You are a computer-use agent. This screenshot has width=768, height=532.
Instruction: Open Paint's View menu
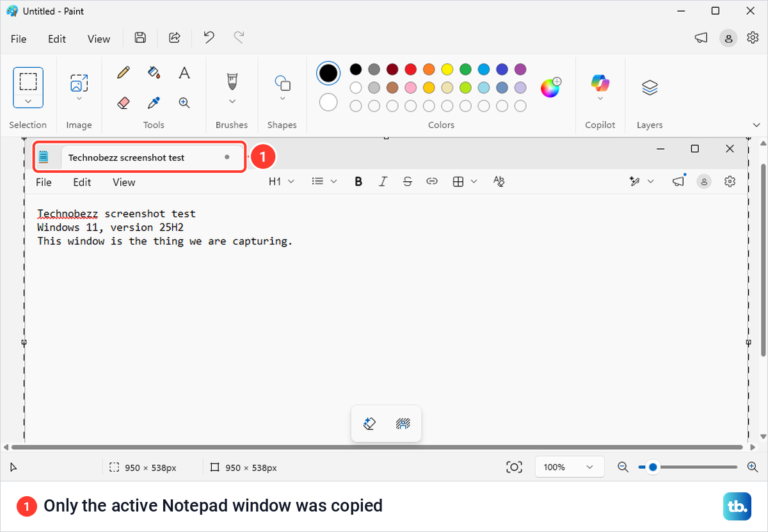point(99,39)
